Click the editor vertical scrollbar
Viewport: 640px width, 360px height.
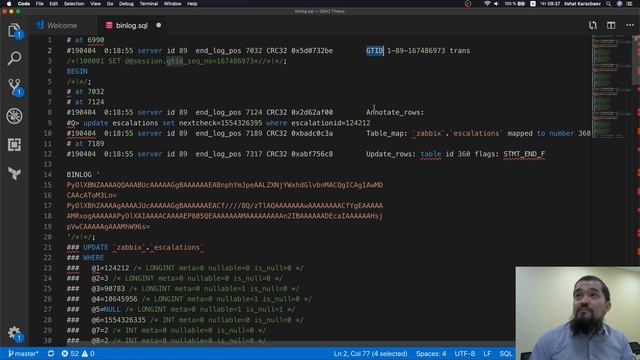tap(636, 60)
